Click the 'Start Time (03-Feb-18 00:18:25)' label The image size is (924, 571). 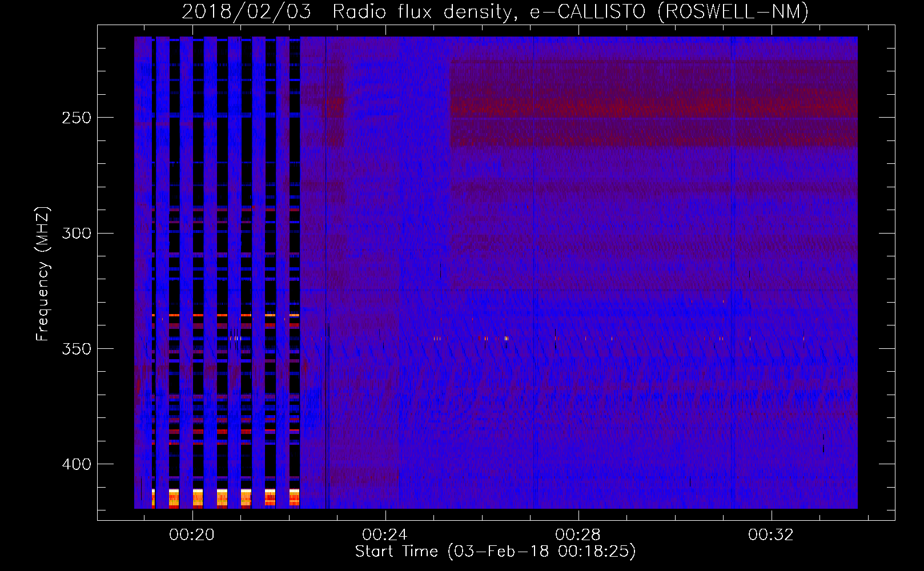[495, 552]
